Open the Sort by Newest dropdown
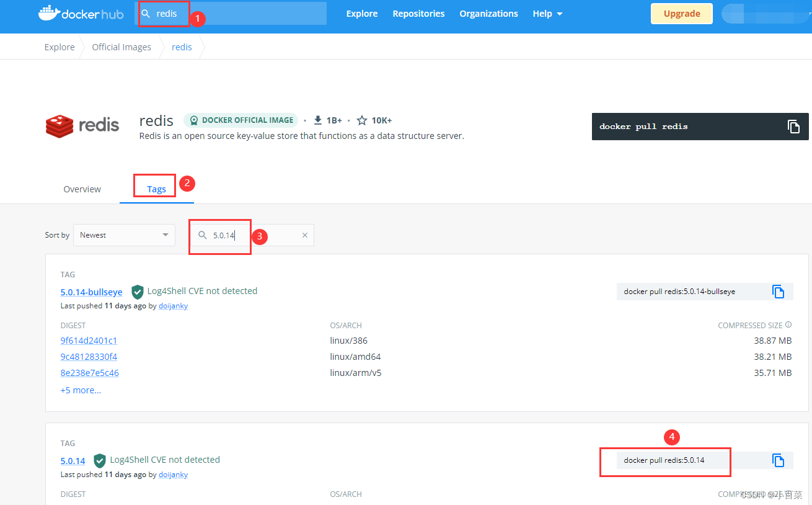The width and height of the screenshot is (812, 505). click(124, 235)
